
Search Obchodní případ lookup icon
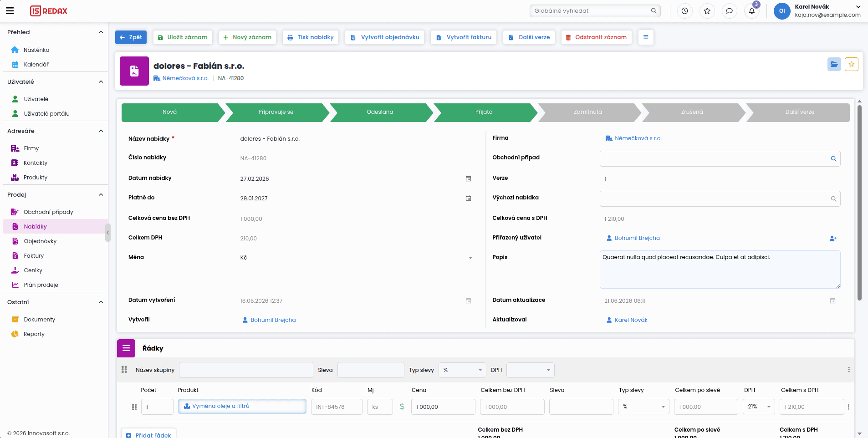(833, 159)
